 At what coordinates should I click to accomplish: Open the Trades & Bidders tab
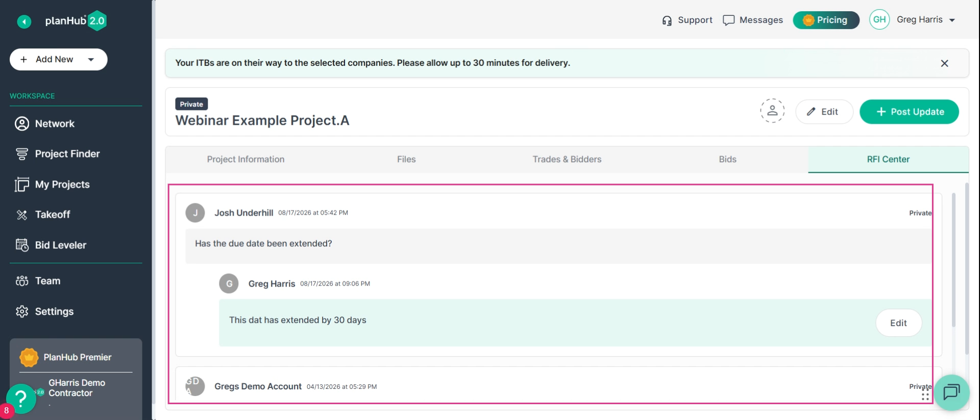567,159
